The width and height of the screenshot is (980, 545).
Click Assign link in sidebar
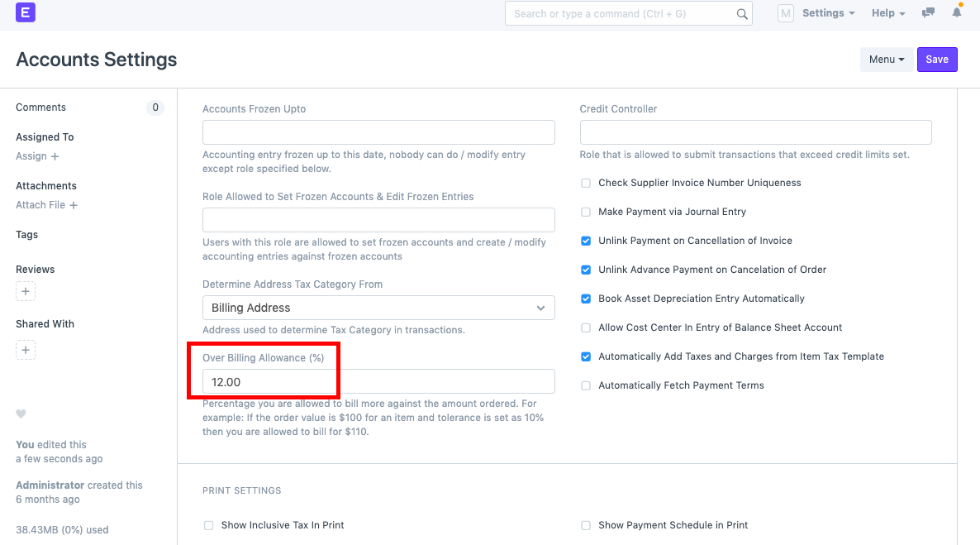tap(37, 156)
